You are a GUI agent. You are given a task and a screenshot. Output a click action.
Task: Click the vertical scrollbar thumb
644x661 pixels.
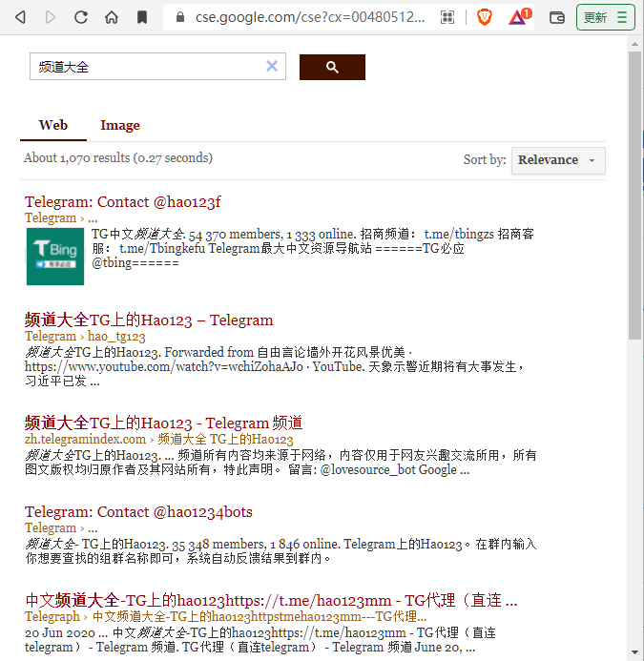coord(634,196)
